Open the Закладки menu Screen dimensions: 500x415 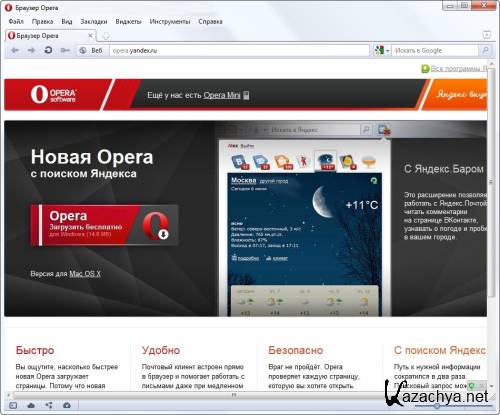[x=94, y=22]
